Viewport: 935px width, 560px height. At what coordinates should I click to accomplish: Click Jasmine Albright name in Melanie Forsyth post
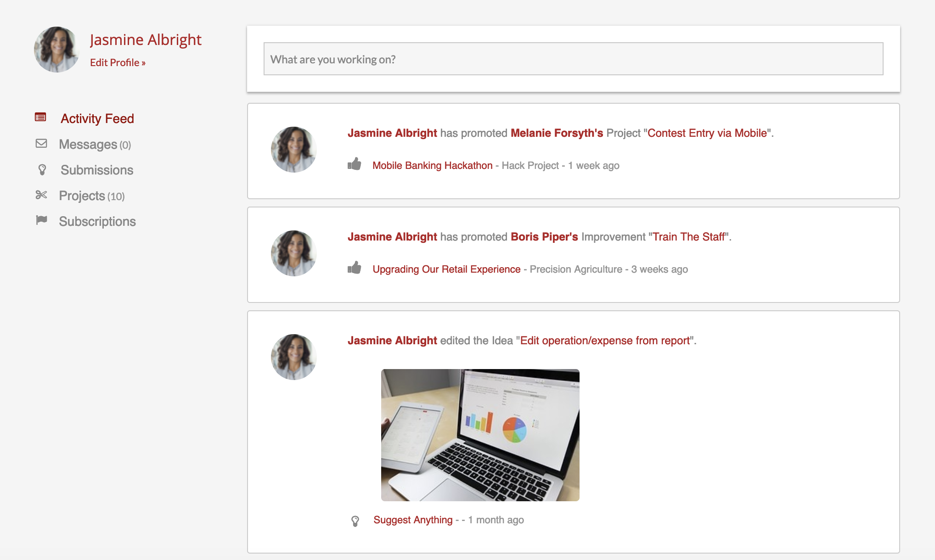pyautogui.click(x=392, y=133)
